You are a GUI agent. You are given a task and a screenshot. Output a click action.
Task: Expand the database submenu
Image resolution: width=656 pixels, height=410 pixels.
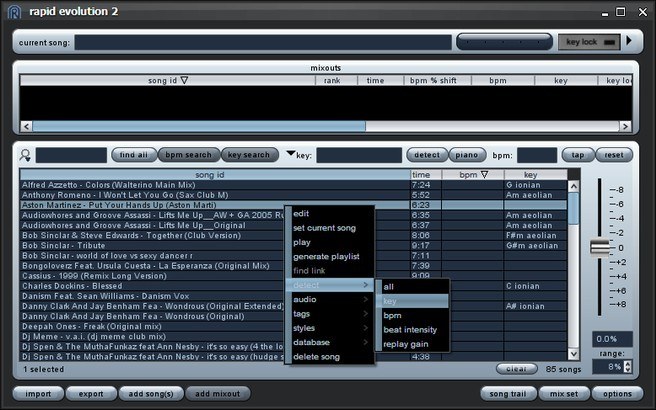pos(330,342)
